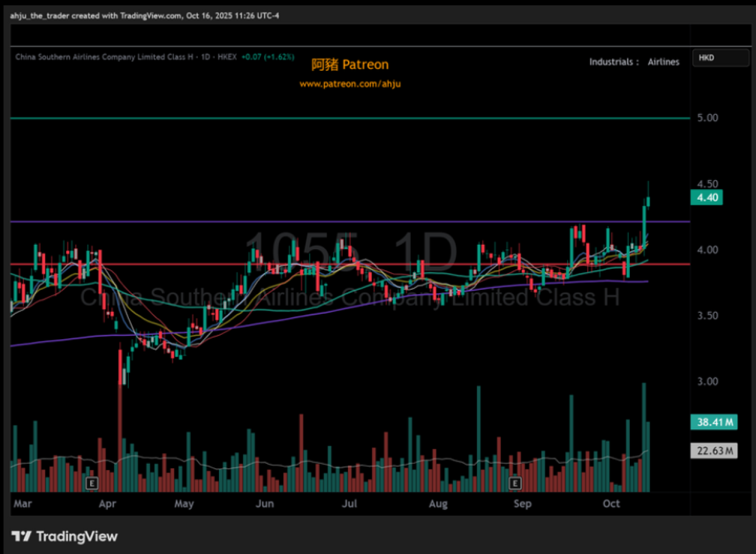Image resolution: width=756 pixels, height=554 pixels.
Task: Click the 'Oct' label on time axis
Action: 611,504
